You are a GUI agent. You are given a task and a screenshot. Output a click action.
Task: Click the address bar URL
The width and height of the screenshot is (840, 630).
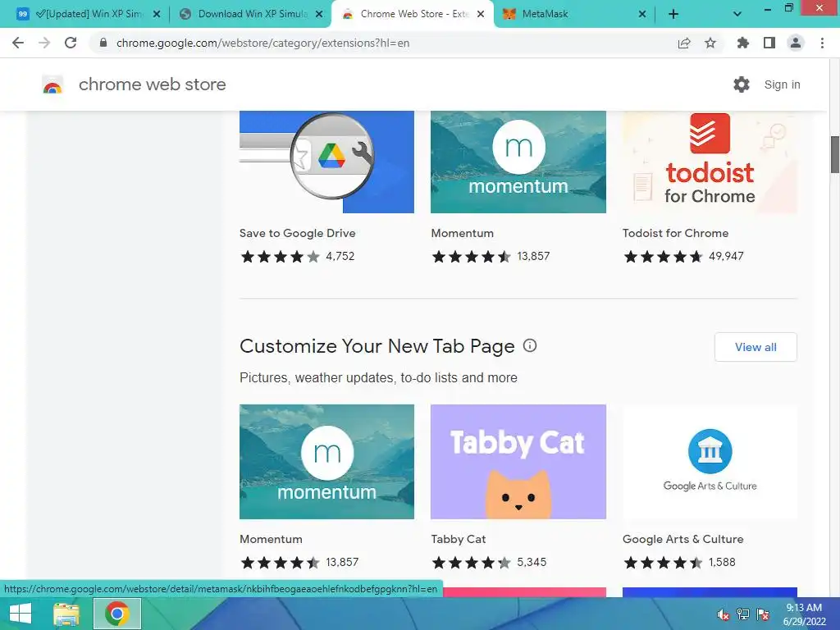(x=262, y=43)
